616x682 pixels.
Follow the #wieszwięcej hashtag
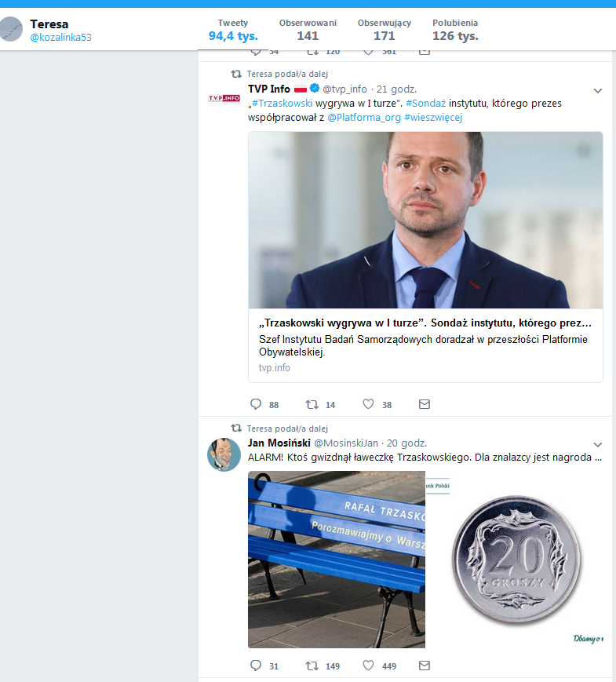point(433,117)
